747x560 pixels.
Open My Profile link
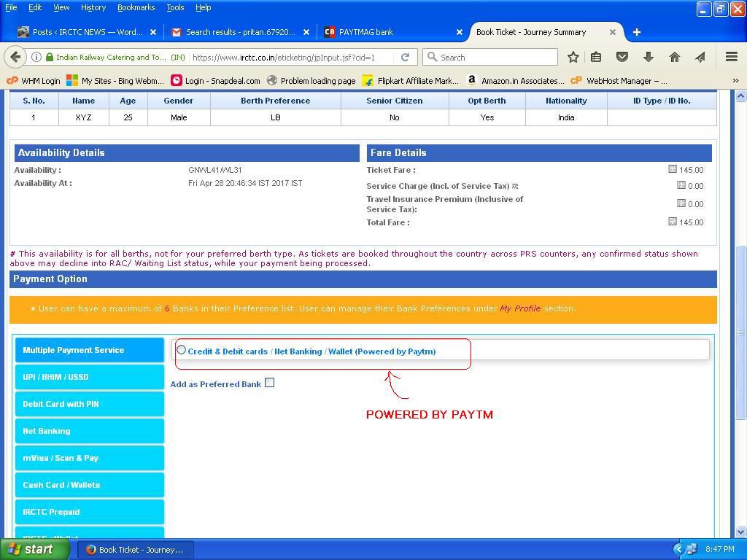[522, 308]
